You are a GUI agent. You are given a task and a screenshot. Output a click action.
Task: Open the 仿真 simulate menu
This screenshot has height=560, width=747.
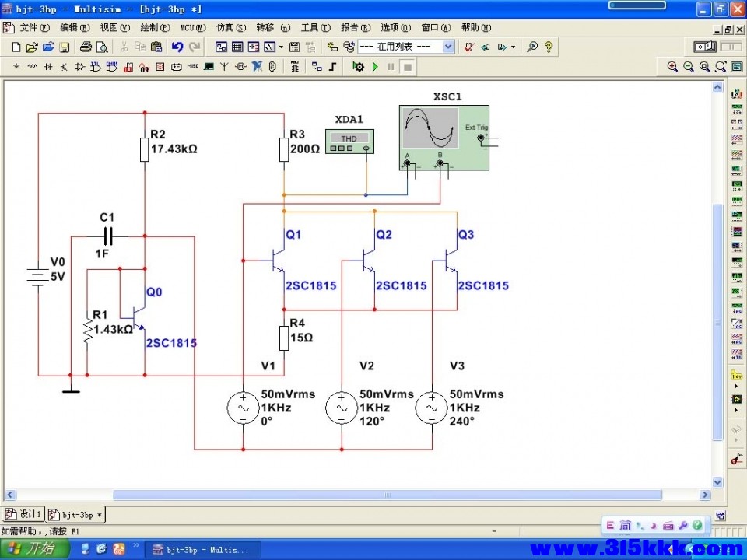click(x=231, y=28)
